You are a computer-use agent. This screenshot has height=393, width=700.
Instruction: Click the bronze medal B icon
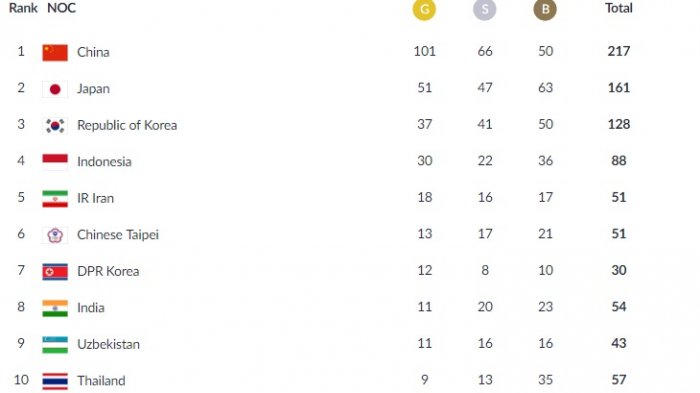545,9
